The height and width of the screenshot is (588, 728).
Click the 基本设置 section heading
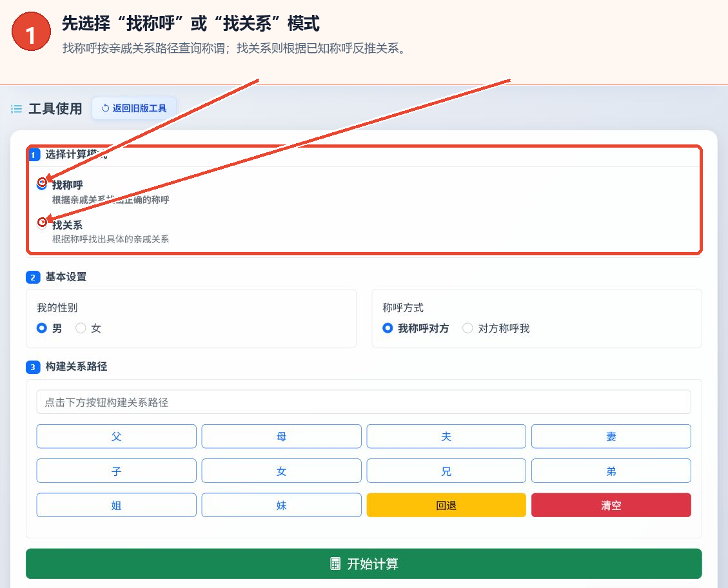(x=66, y=277)
